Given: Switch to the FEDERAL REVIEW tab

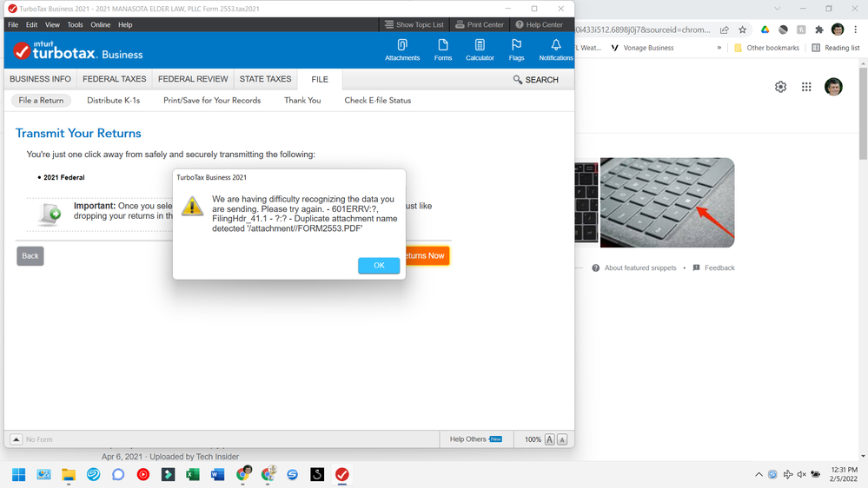Looking at the screenshot, I should [193, 79].
